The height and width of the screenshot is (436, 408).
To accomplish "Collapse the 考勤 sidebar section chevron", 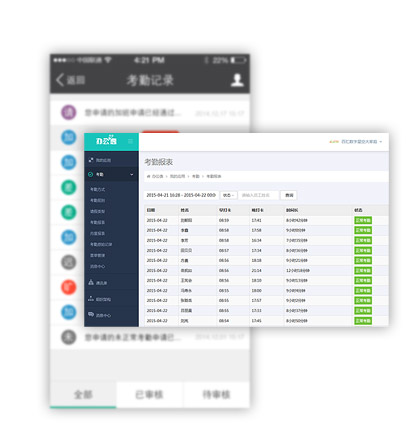I will [132, 175].
